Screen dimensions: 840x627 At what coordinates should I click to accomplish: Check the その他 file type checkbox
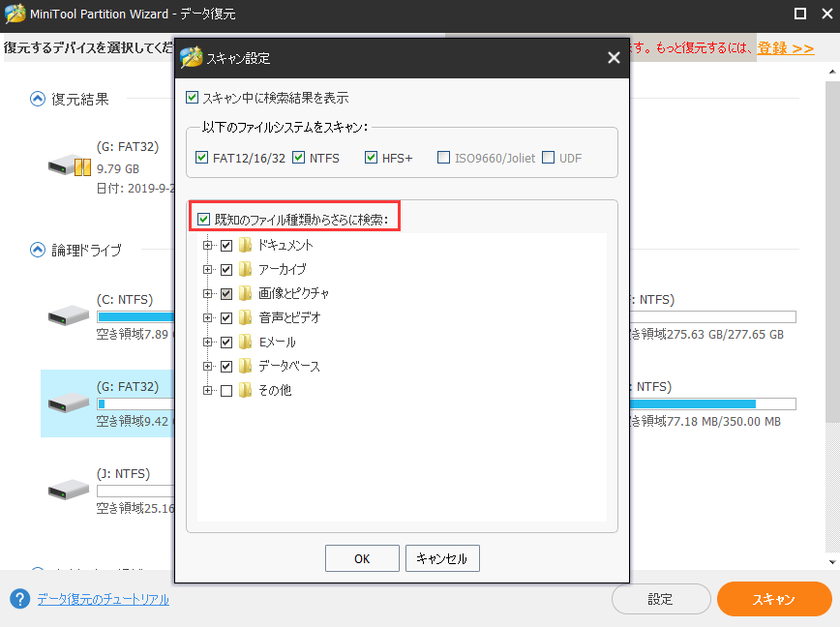[x=226, y=391]
